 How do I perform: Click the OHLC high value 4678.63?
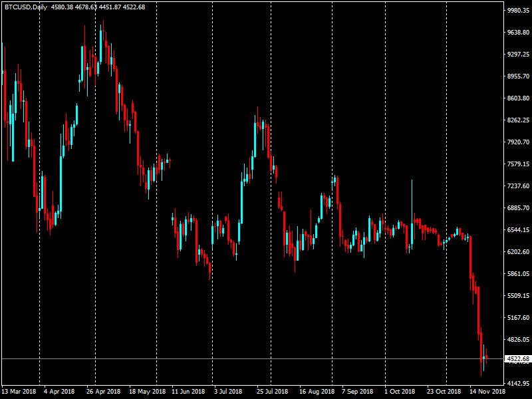[86, 7]
